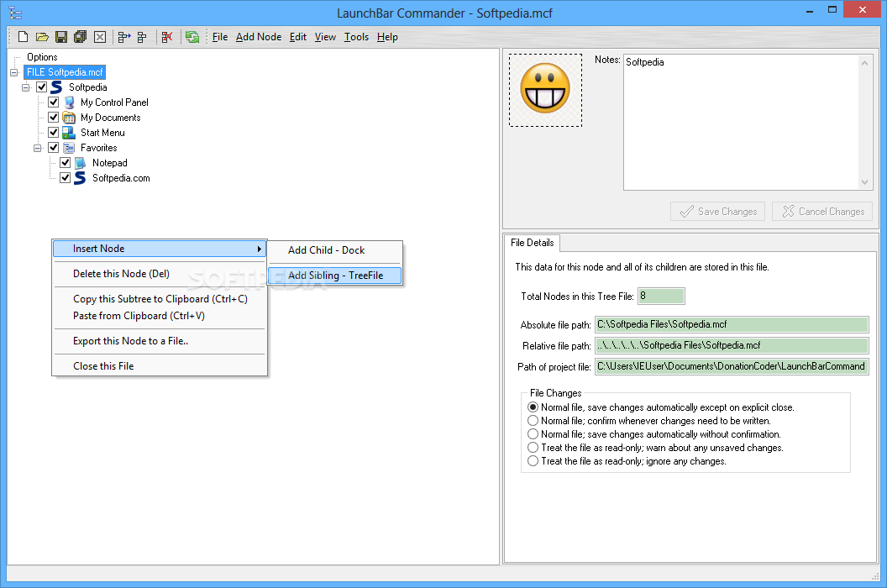
Task: Open the Insert Node submenu arrow
Action: point(259,249)
